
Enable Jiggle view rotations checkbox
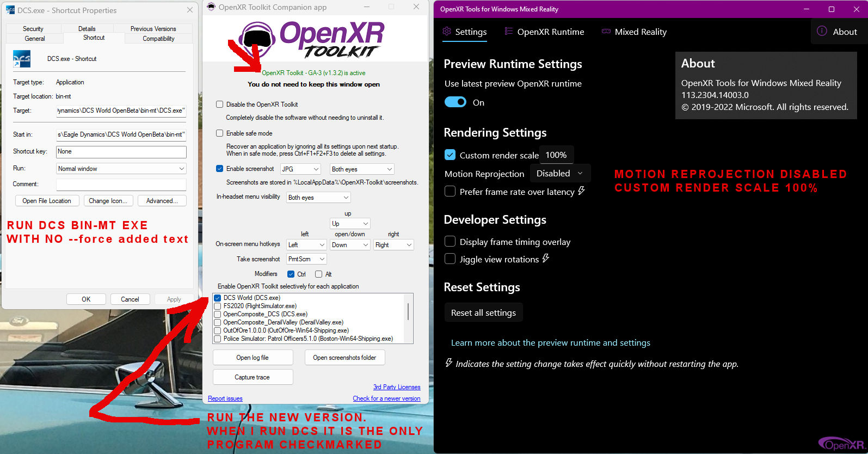[450, 259]
